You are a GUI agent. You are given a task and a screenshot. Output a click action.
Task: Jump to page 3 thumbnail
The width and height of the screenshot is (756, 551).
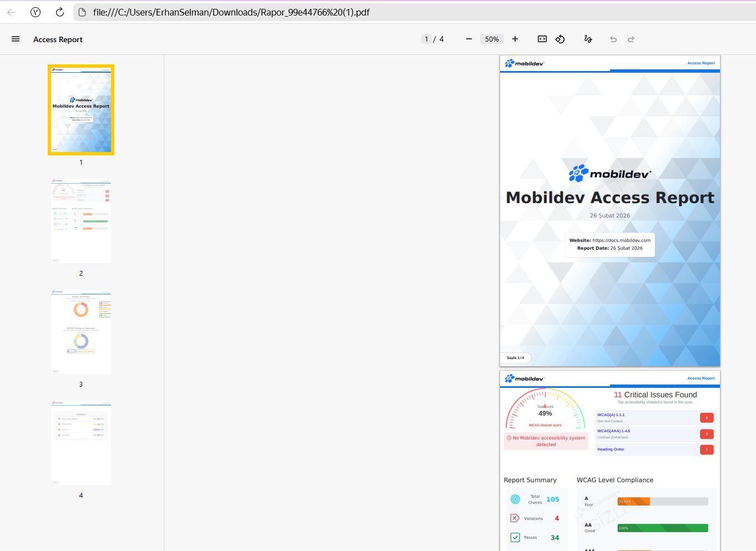[81, 331]
